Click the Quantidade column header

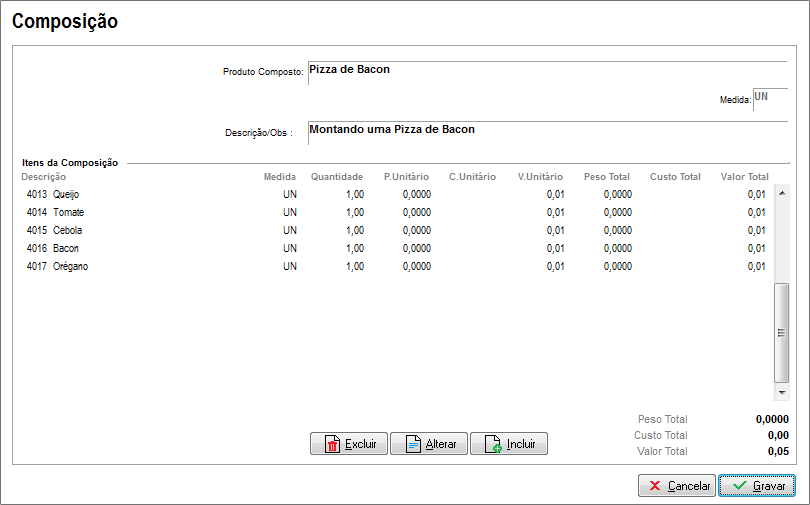coord(336,177)
